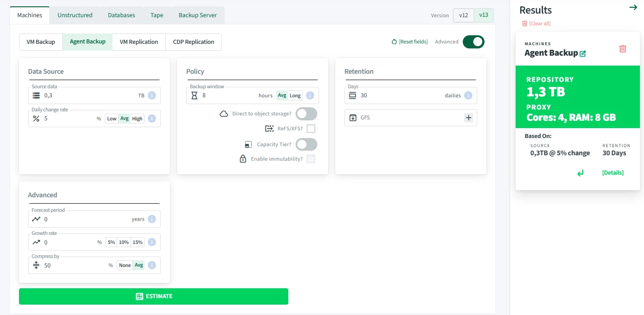Select the VM Replication sub-tab
Image resolution: width=644 pixels, height=315 pixels.
click(139, 42)
